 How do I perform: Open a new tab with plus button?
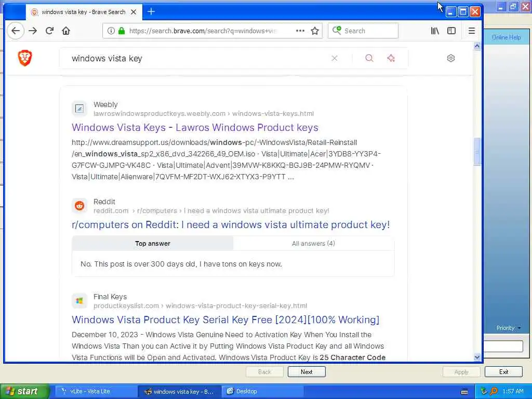151,11
